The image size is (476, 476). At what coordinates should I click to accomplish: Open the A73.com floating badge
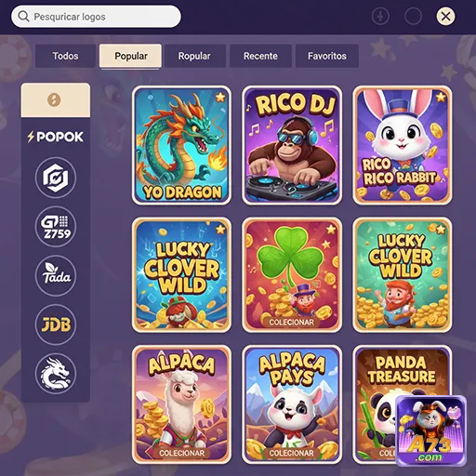tap(431, 430)
